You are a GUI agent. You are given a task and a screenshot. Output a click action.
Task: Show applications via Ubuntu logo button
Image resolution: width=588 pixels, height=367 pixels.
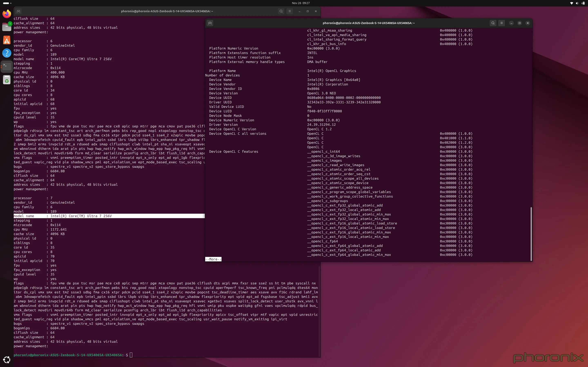coord(7,360)
